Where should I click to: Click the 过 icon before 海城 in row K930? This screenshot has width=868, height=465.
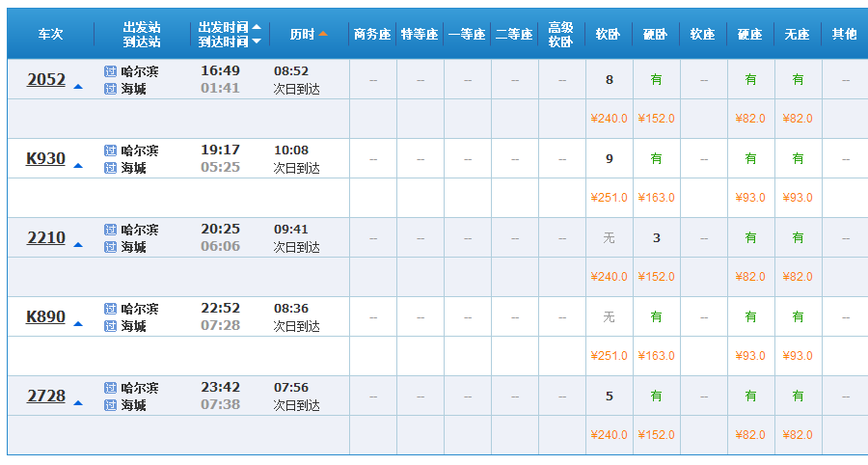110,168
